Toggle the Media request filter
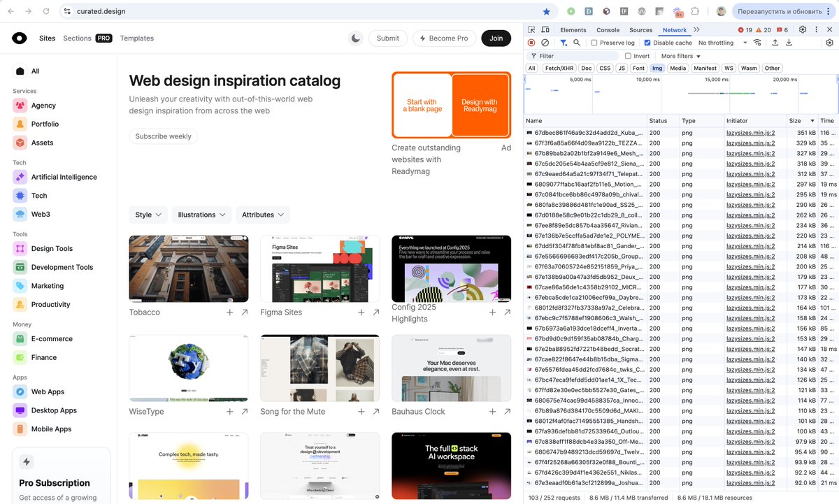The image size is (839, 504). coord(677,69)
